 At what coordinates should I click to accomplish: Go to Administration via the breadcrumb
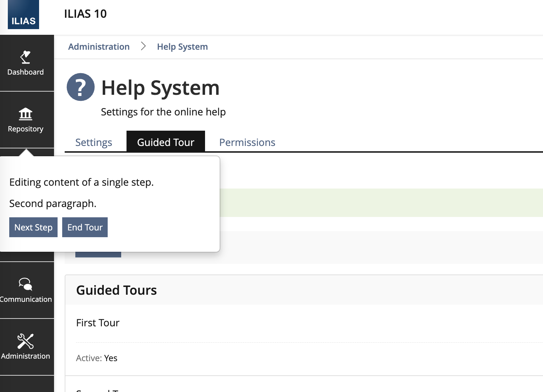(99, 47)
